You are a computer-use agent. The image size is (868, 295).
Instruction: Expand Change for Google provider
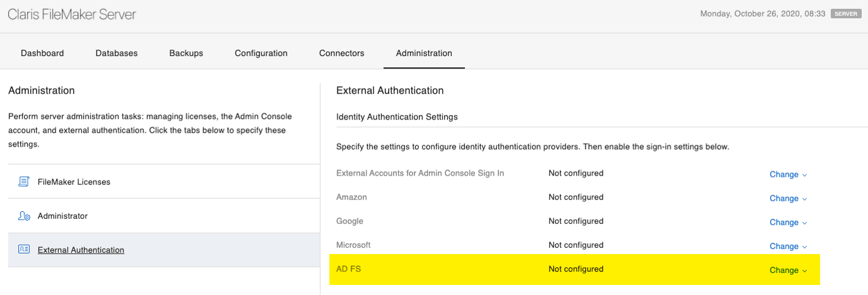click(x=788, y=223)
